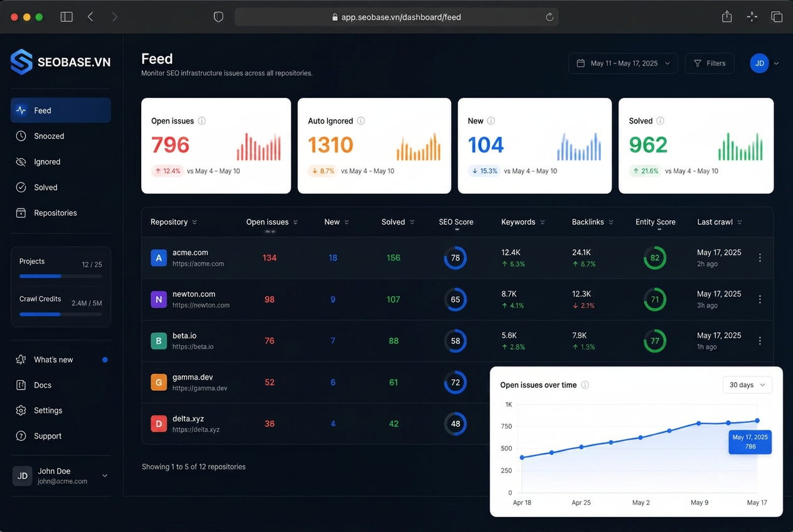
Task: Click the purple N avatar for newton.com
Action: coord(159,299)
